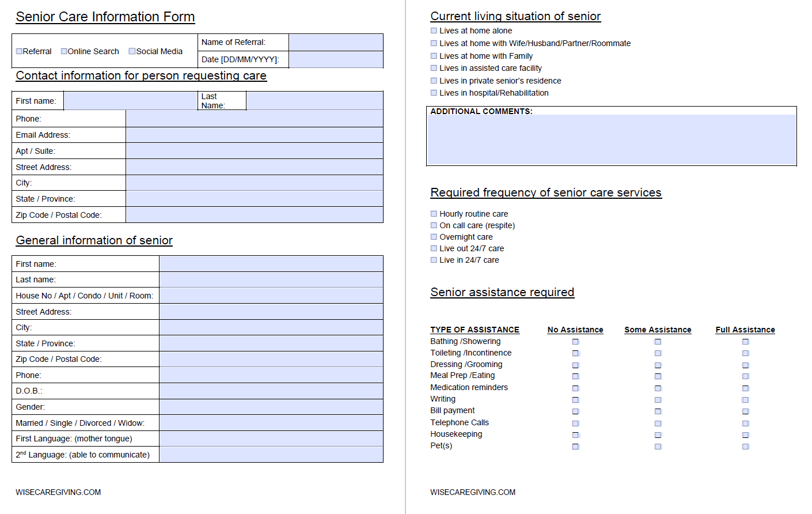Select the Social Media checkbox
Screen dimensions: 812x514
[132, 51]
